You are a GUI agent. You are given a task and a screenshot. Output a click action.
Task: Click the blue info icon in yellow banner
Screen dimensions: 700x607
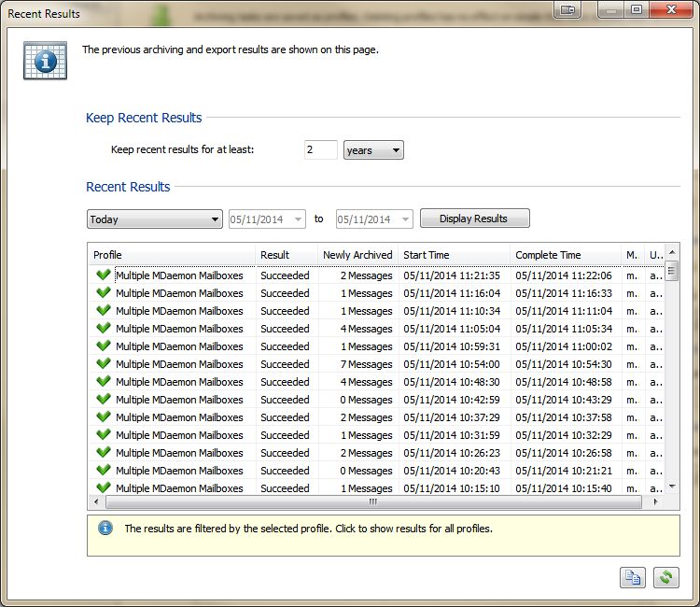pos(105,529)
